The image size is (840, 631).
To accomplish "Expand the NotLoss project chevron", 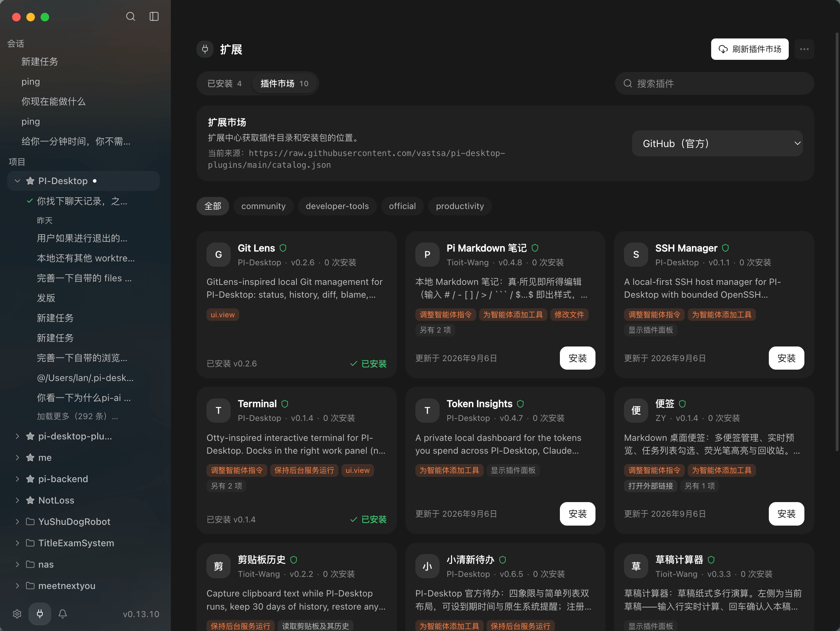I will (17, 500).
